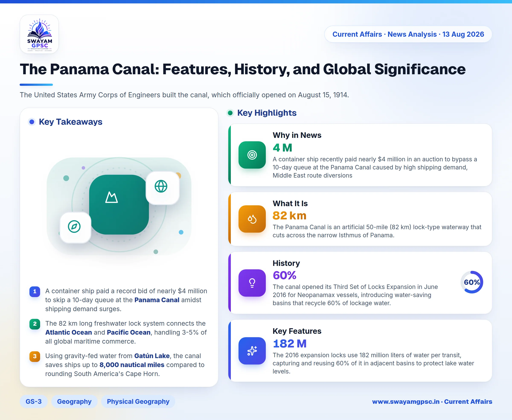Click the 8,000 nautical miles highlighted text
This screenshot has height=420, width=512.
tap(132, 365)
